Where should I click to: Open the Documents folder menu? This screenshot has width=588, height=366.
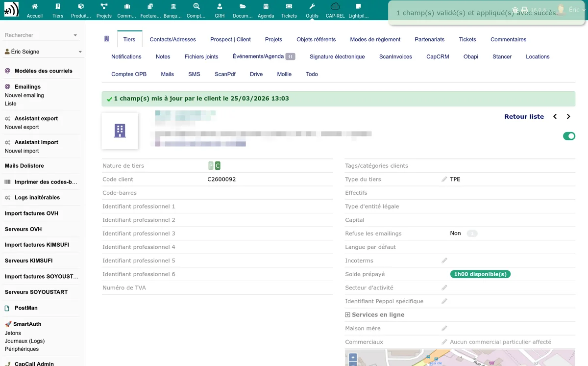click(x=243, y=10)
